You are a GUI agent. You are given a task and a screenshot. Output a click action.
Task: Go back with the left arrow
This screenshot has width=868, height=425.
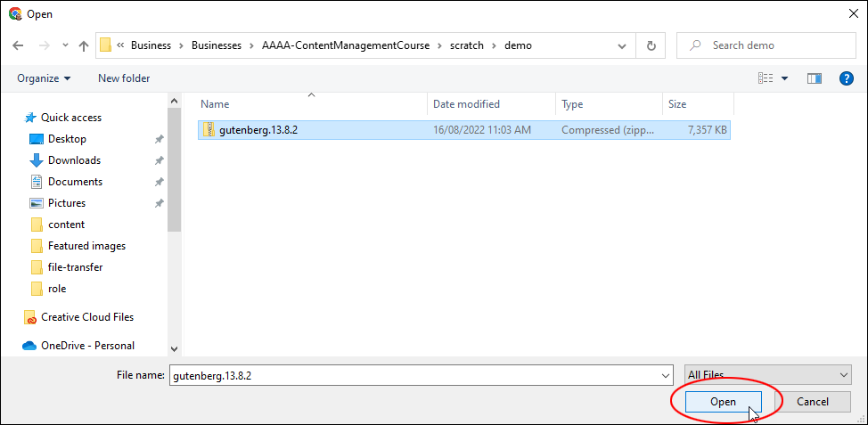pyautogui.click(x=18, y=45)
